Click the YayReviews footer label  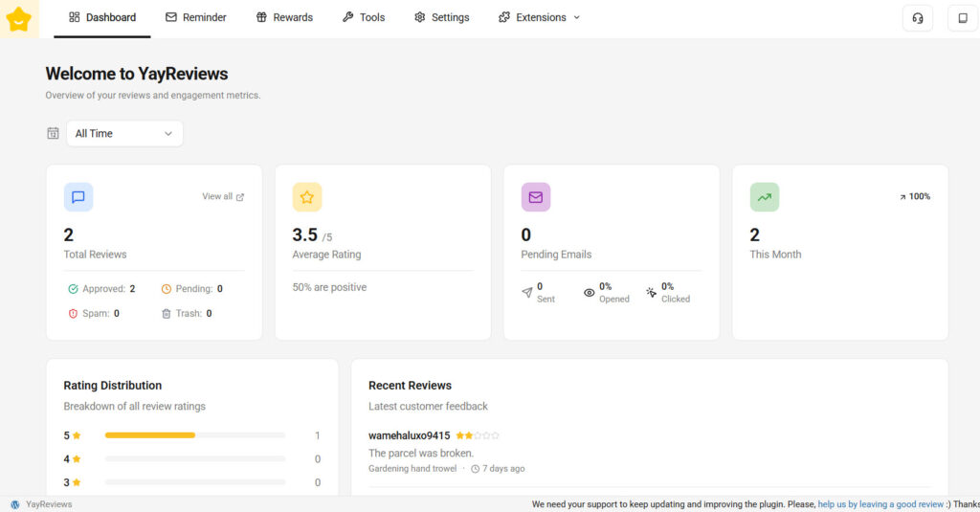tap(49, 504)
